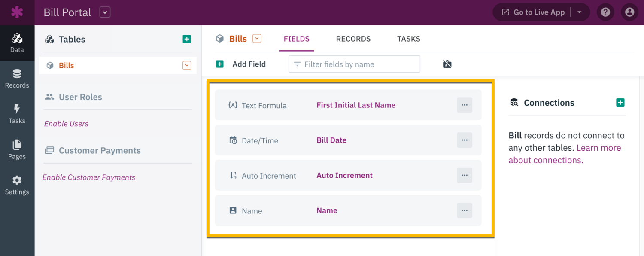Open the Data section in sidebar

point(17,43)
